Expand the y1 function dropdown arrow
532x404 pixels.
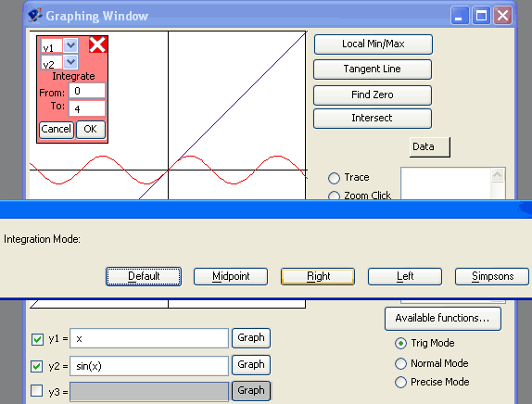tap(70, 45)
